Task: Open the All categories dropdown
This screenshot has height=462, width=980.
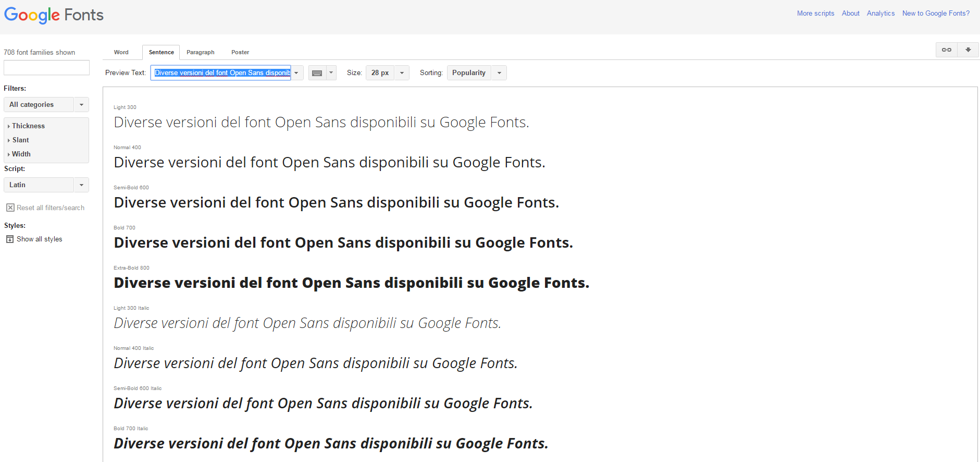Action: pos(46,105)
